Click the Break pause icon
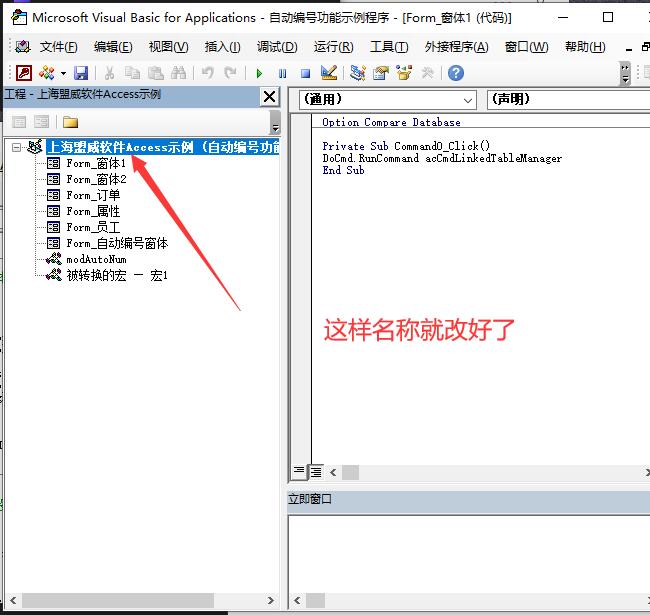The height and width of the screenshot is (615, 650). pos(283,74)
